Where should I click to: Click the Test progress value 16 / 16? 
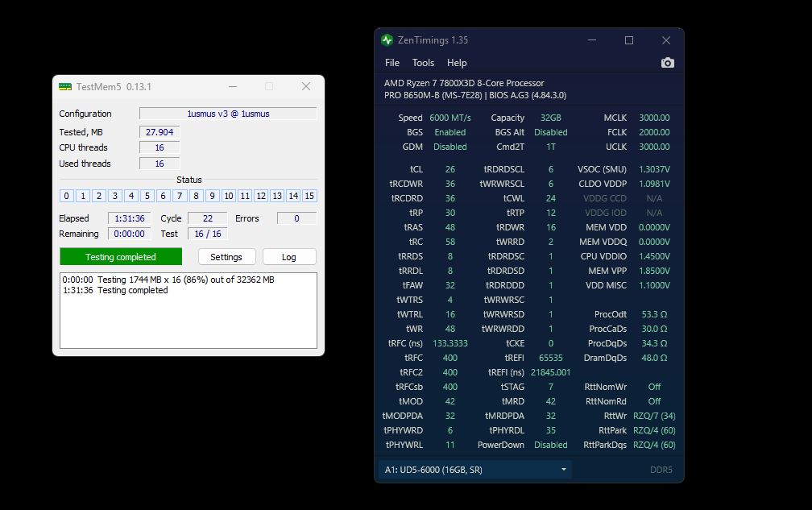coord(208,234)
